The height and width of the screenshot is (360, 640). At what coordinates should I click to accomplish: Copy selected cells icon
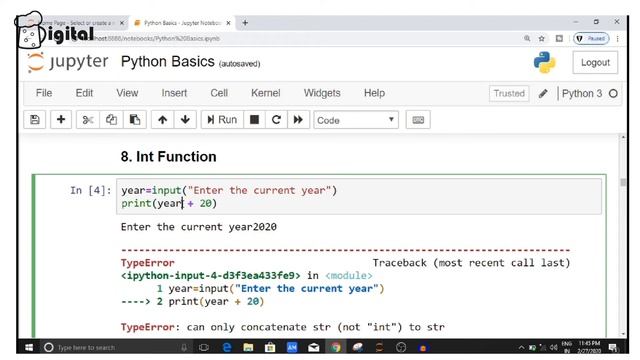[x=111, y=120]
